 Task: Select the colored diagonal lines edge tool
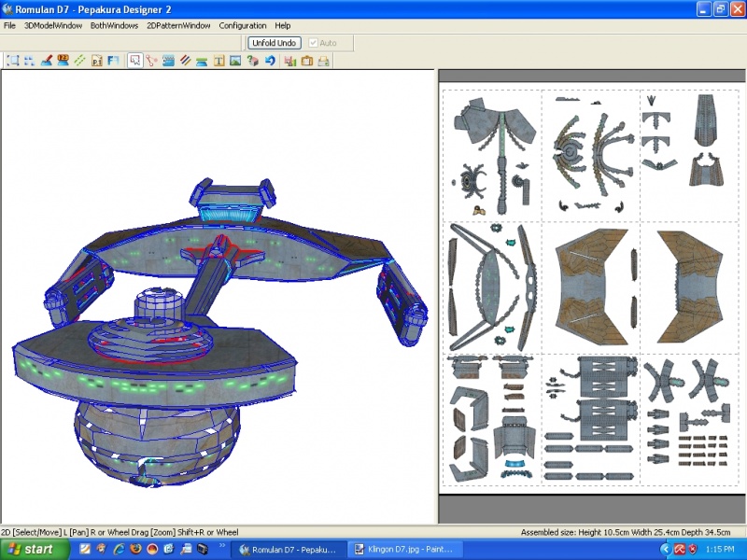185,61
